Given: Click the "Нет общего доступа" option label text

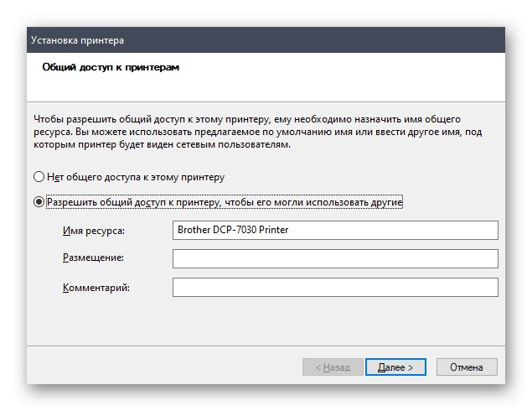Looking at the screenshot, I should pyautogui.click(x=136, y=178).
